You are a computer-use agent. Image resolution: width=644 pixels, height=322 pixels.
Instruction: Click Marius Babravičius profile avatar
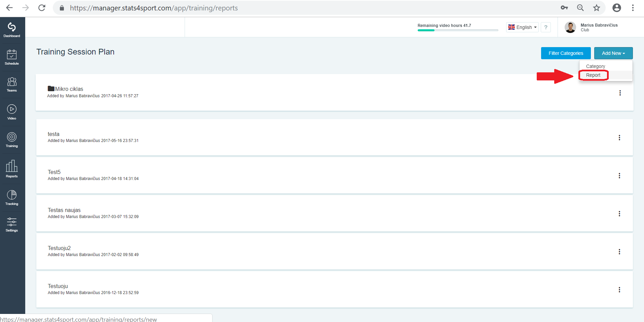pyautogui.click(x=570, y=27)
